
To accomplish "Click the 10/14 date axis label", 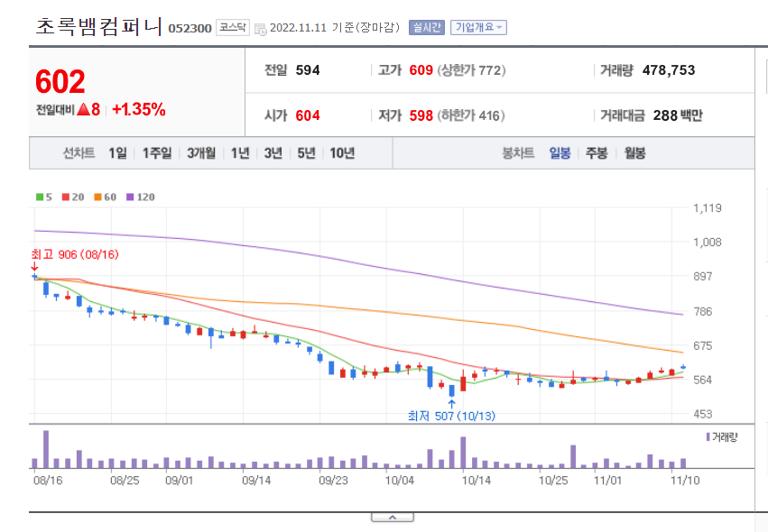I will (x=477, y=480).
